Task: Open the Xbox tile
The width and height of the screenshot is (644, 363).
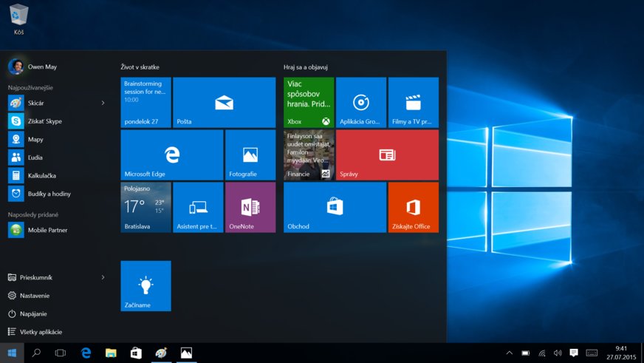Action: [309, 103]
